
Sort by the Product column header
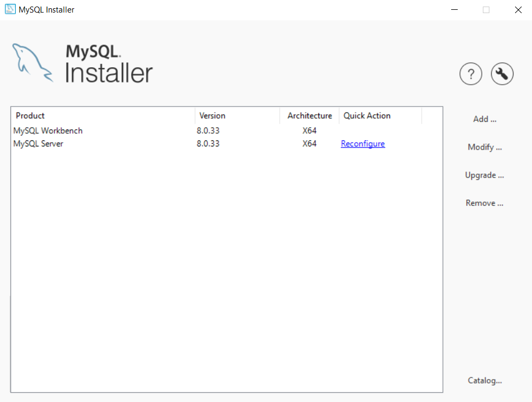point(30,115)
